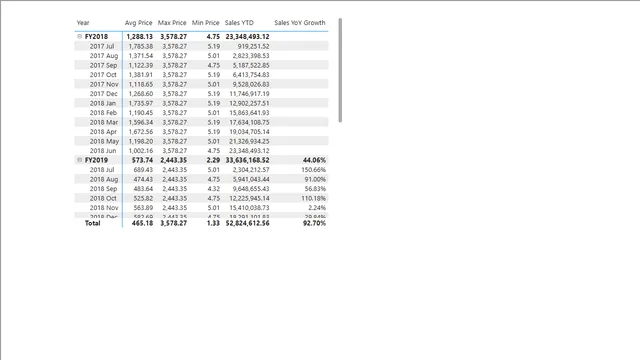Select the 2018 Nov row label
Screen dimensions: 640x360
click(104, 208)
